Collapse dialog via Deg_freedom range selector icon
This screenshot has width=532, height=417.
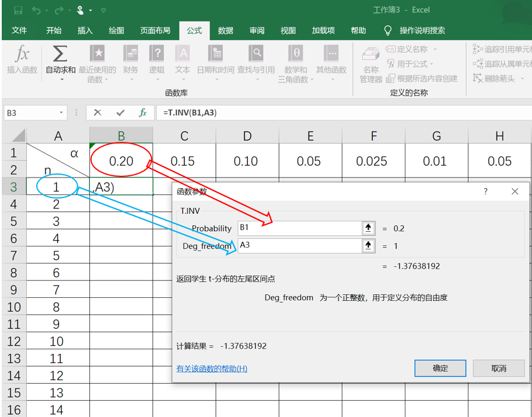[x=368, y=246]
